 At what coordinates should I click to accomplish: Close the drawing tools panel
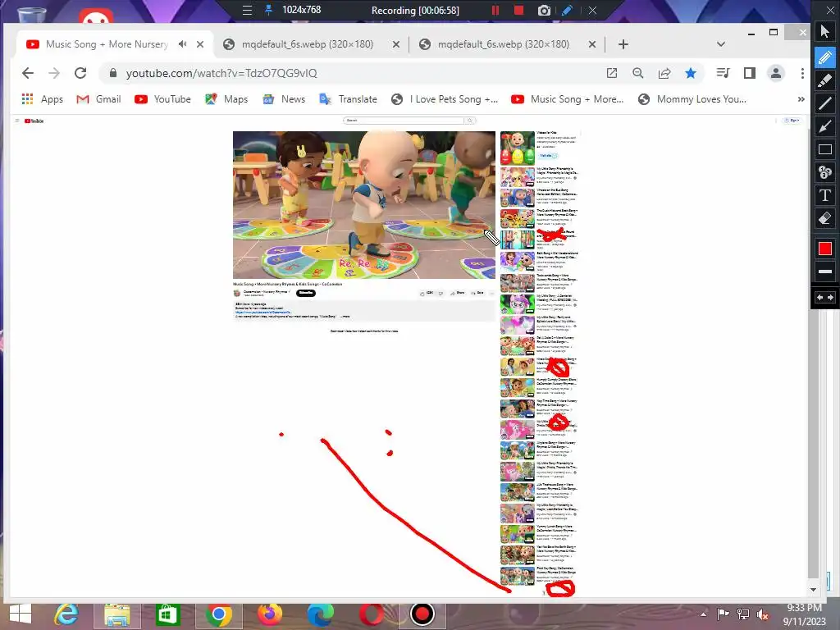pos(829,10)
